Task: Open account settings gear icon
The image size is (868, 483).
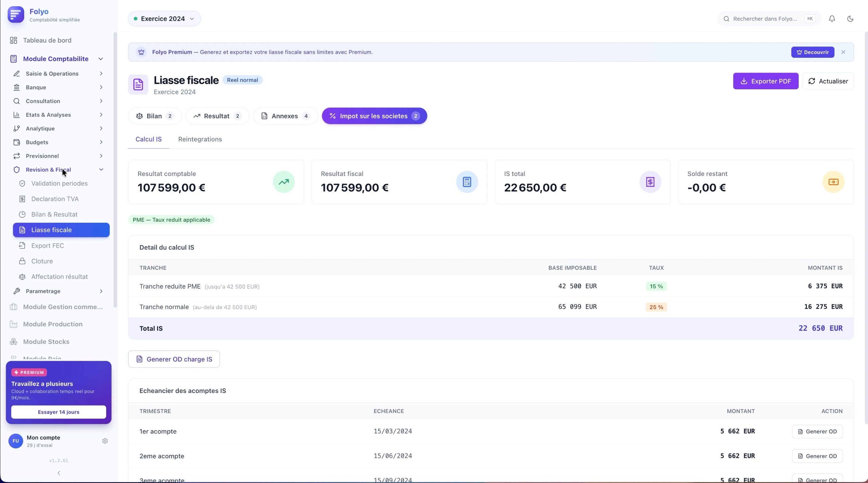Action: pyautogui.click(x=105, y=441)
